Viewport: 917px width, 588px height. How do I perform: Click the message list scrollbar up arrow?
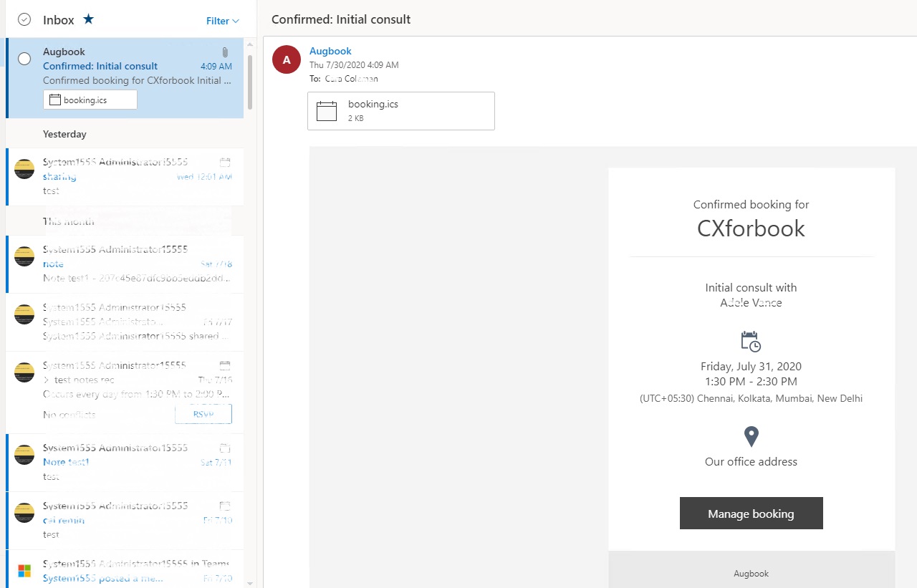[250, 44]
